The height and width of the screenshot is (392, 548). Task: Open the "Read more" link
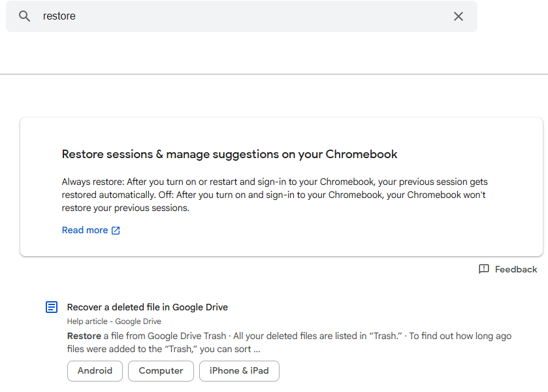click(x=85, y=230)
